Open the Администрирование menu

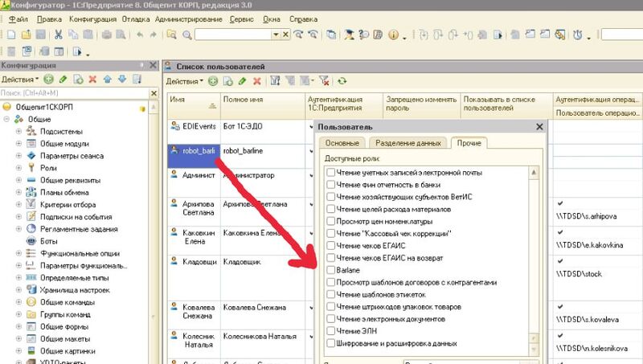[189, 19]
